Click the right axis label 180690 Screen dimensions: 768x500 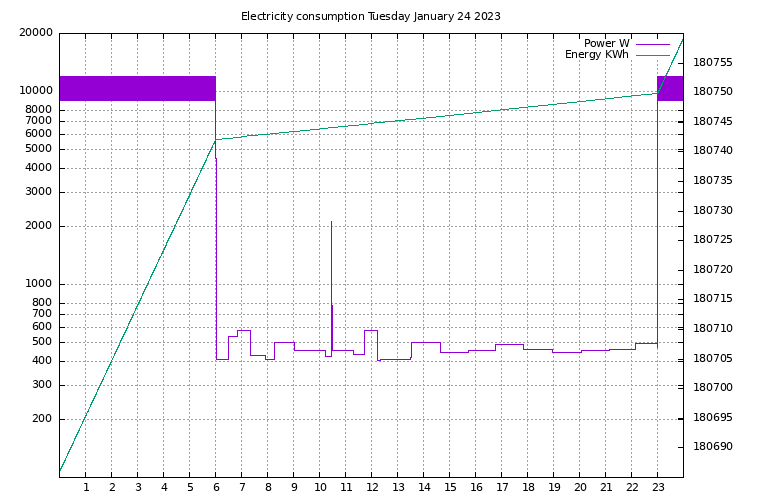click(713, 446)
